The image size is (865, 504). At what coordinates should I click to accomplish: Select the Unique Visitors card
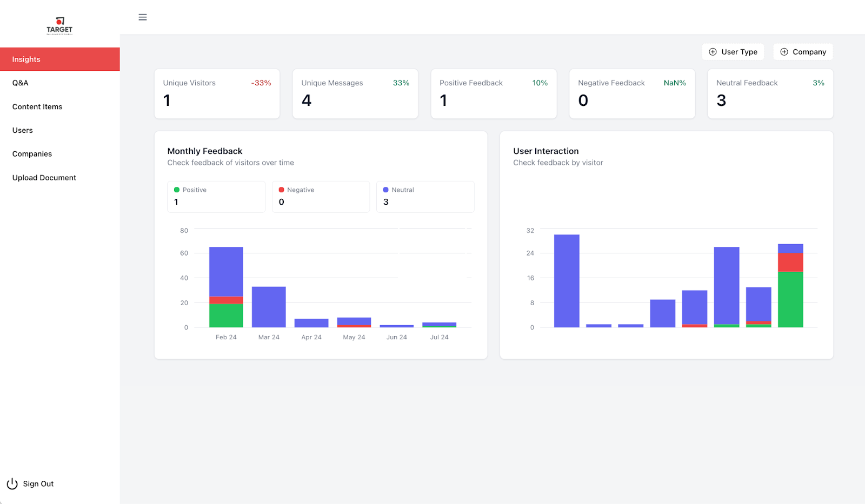coord(217,93)
